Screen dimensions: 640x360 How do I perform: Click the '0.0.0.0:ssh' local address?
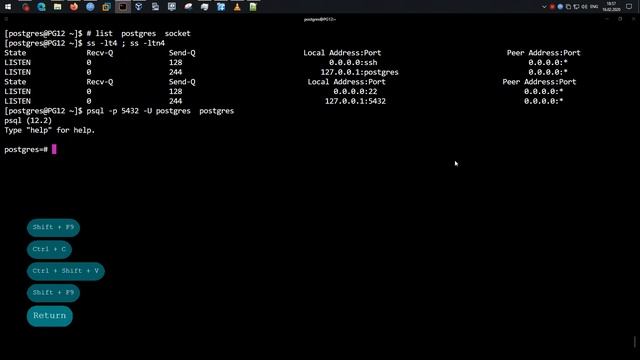[353, 62]
